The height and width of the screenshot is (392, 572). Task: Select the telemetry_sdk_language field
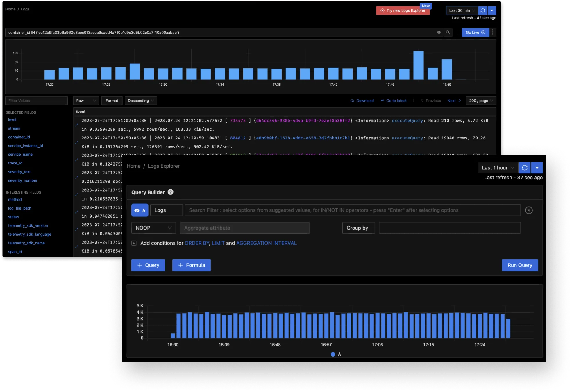(30, 235)
